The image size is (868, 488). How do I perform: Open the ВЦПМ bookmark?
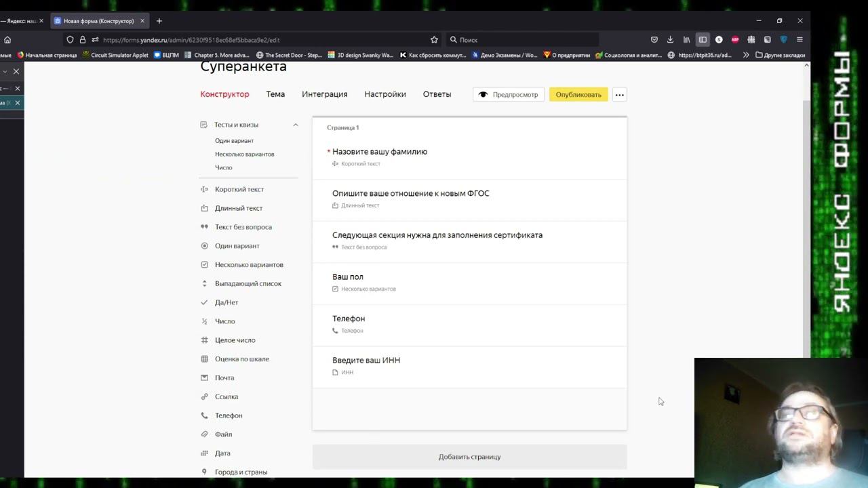pos(166,56)
